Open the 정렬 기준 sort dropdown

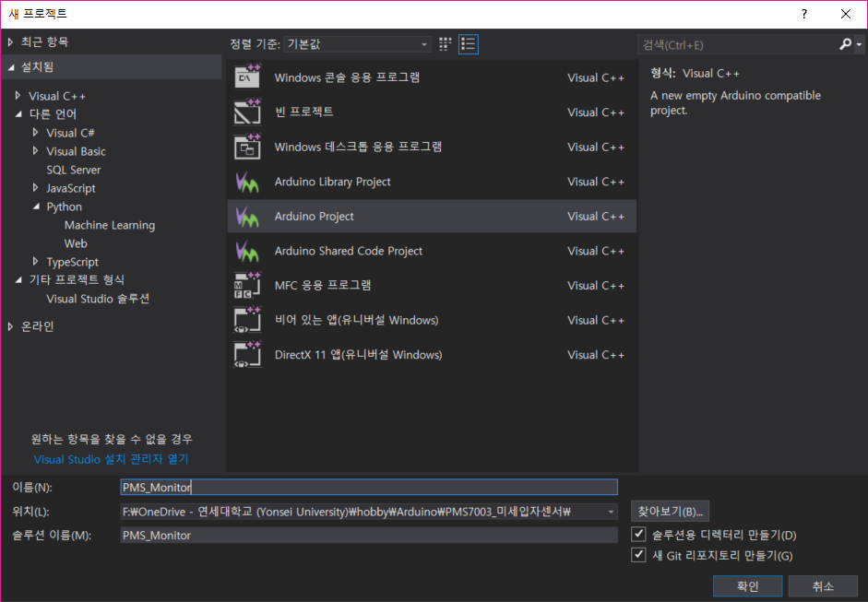coord(358,44)
